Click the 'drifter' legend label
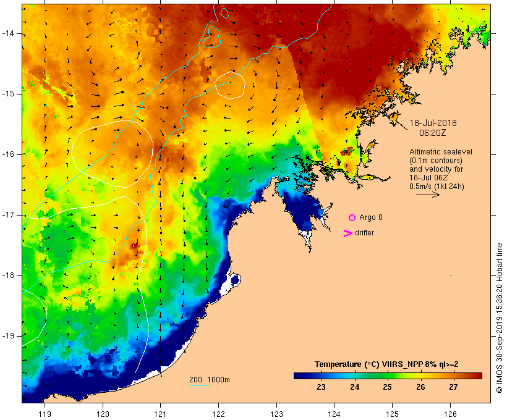 (364, 233)
